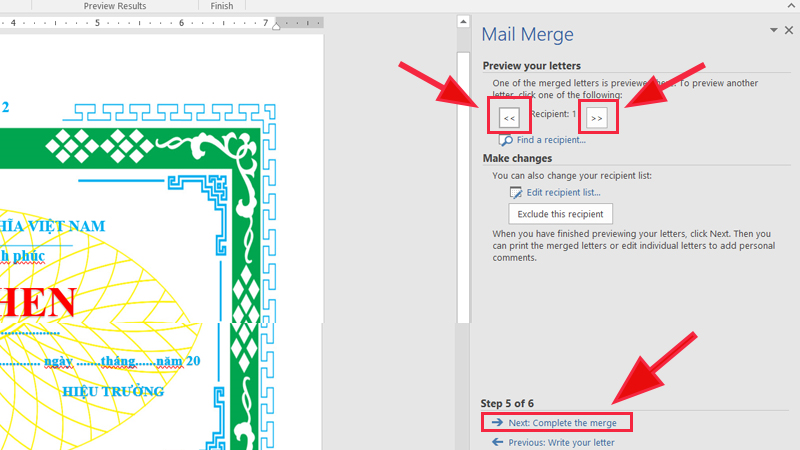Collapse the ribbon with the chevron icon
Image resolution: width=800 pixels, height=450 pixels.
[x=791, y=6]
